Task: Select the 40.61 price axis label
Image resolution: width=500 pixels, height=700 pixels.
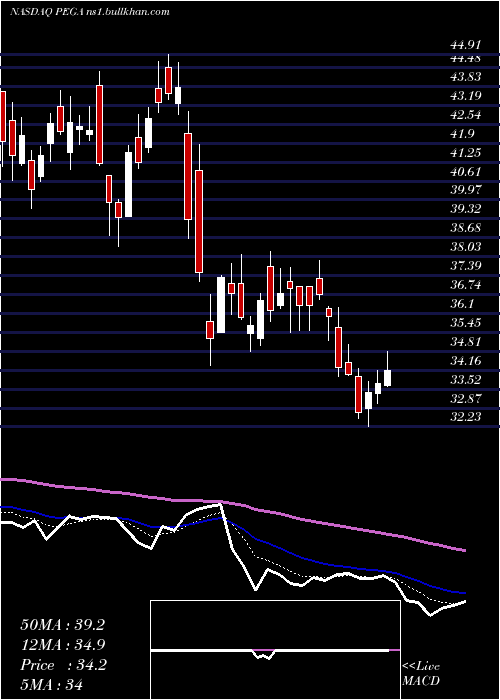Action: click(x=465, y=171)
